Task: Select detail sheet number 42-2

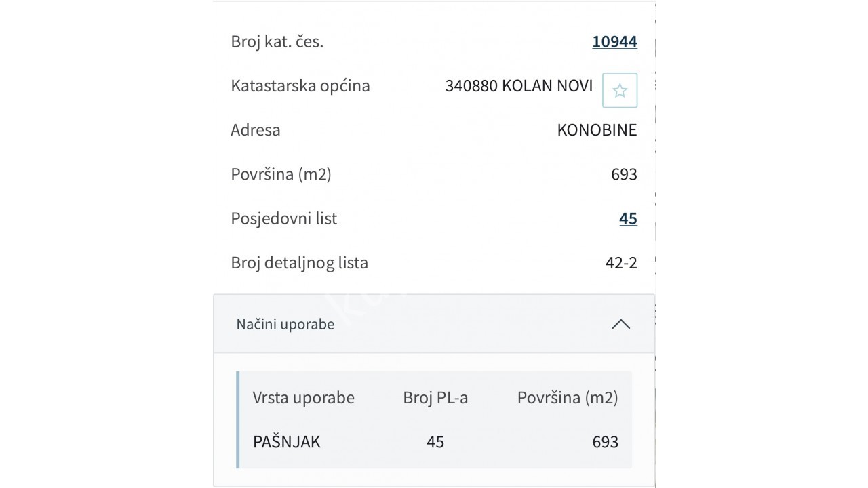Action: pos(622,262)
